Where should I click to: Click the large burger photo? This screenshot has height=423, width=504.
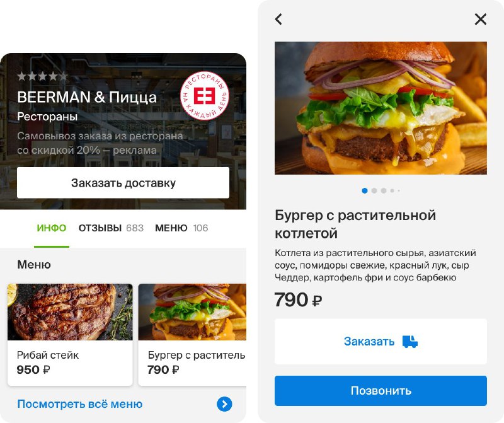[x=381, y=108]
